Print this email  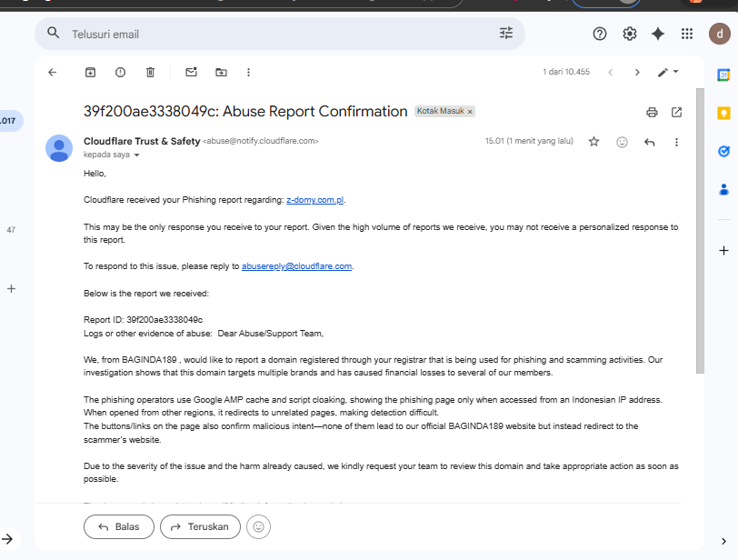point(652,112)
